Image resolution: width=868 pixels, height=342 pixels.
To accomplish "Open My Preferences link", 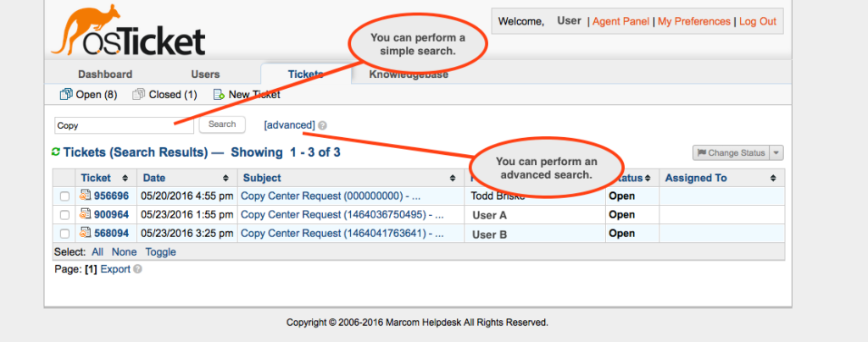I will (694, 21).
